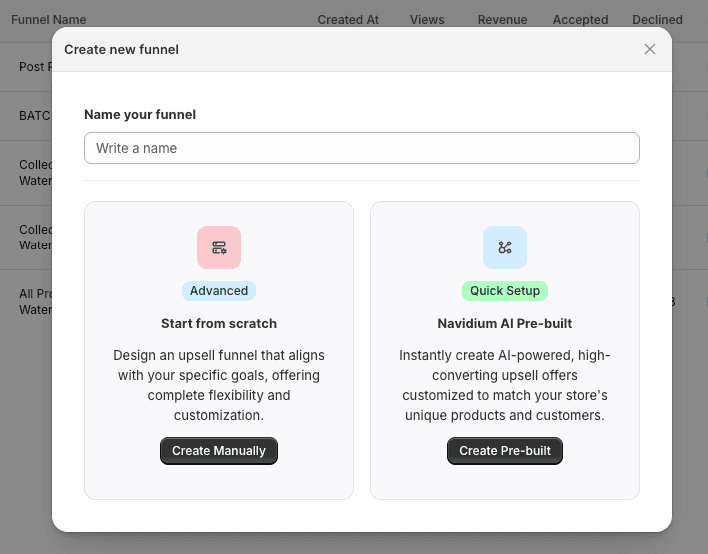Click the blue Navidium AI Pre-built icon
Viewport: 708px width, 554px height.
click(x=505, y=247)
